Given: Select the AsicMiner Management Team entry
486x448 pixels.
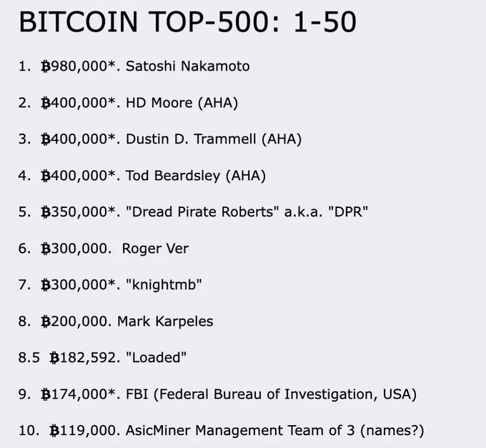Looking at the screenshot, I should (232, 431).
